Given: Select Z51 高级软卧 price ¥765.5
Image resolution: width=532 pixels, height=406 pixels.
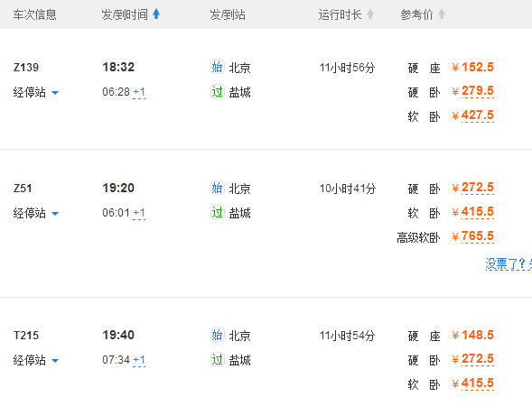Looking at the screenshot, I should click(x=473, y=236).
